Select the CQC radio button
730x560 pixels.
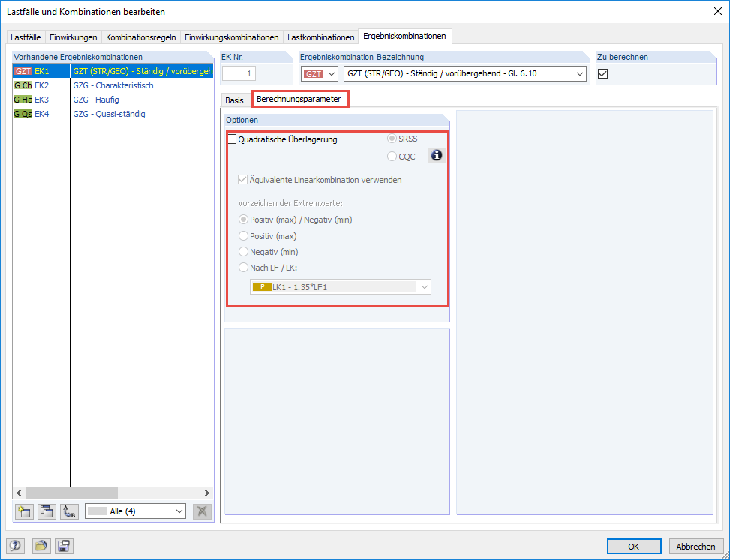(x=392, y=157)
